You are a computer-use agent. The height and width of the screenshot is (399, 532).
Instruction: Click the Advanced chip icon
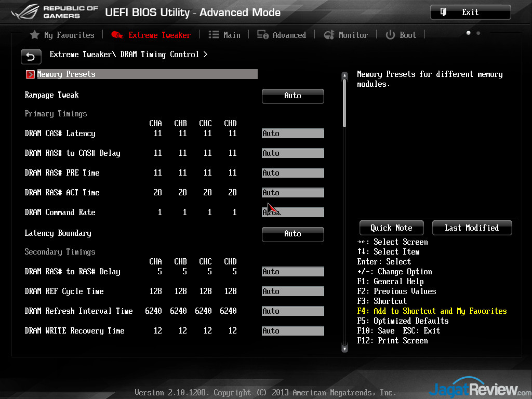pyautogui.click(x=263, y=35)
